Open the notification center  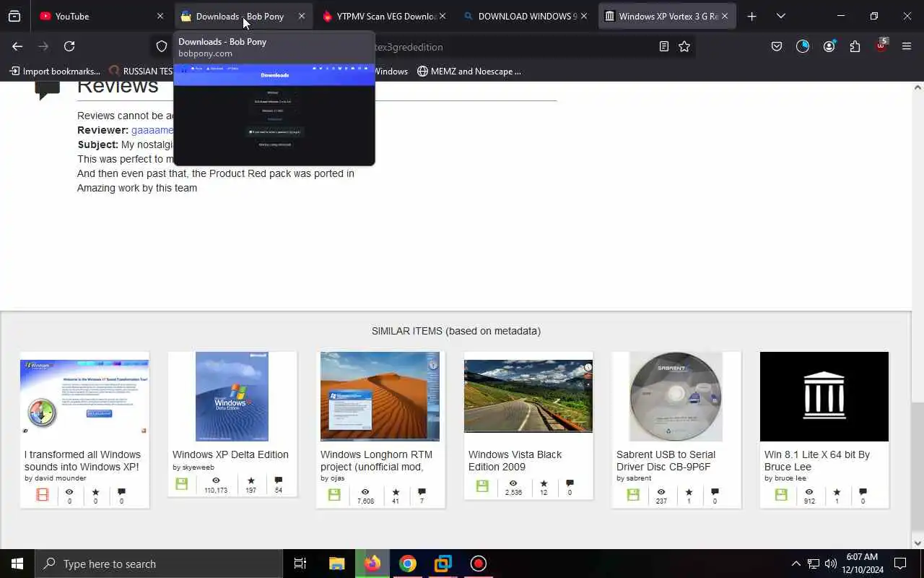pos(900,564)
